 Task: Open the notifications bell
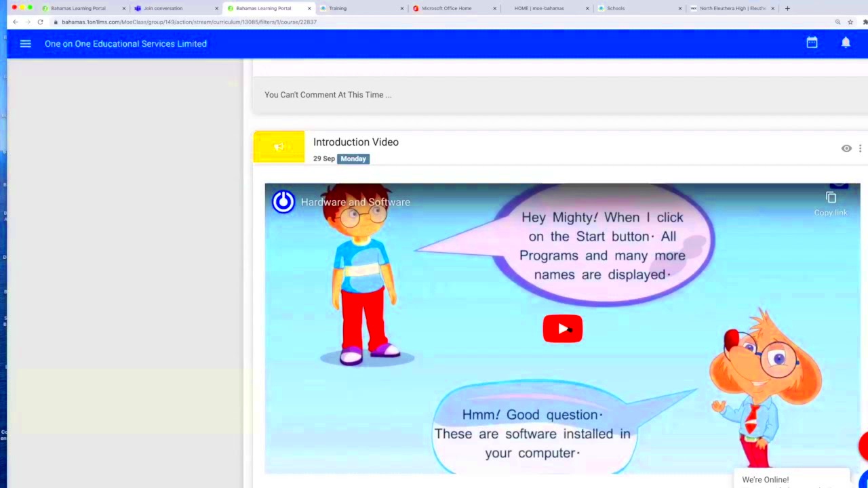pos(846,43)
